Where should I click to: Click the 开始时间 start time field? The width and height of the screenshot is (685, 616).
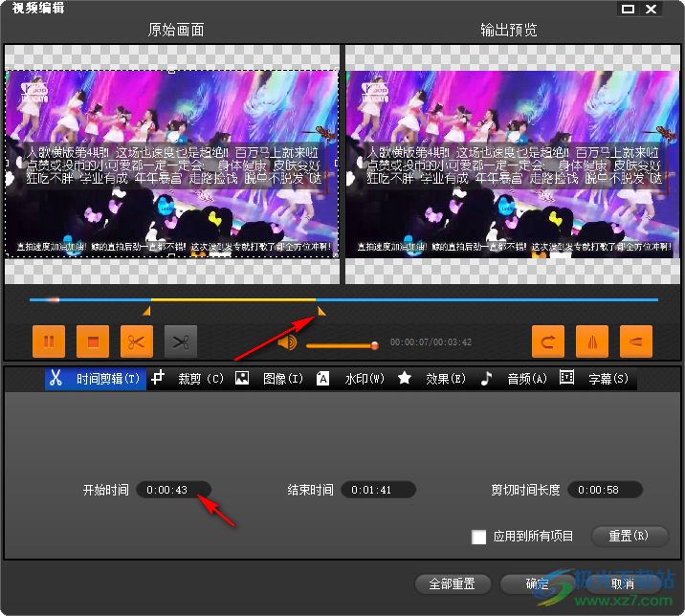(x=173, y=490)
